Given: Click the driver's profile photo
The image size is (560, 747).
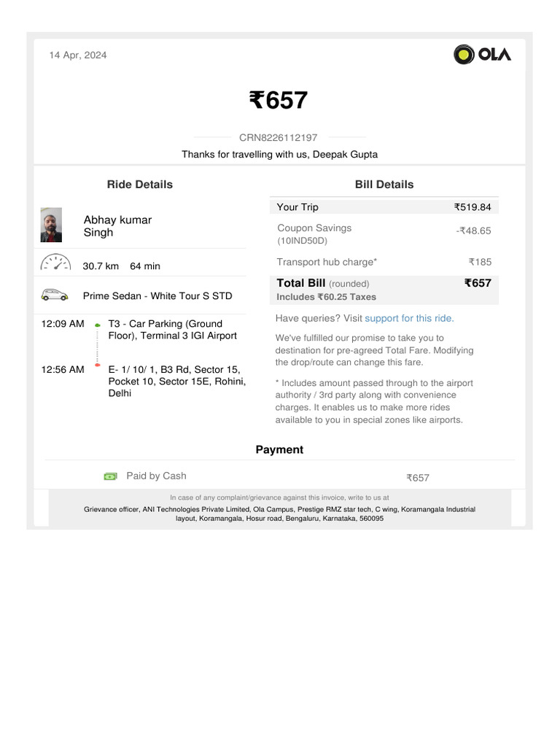Looking at the screenshot, I should point(51,225).
